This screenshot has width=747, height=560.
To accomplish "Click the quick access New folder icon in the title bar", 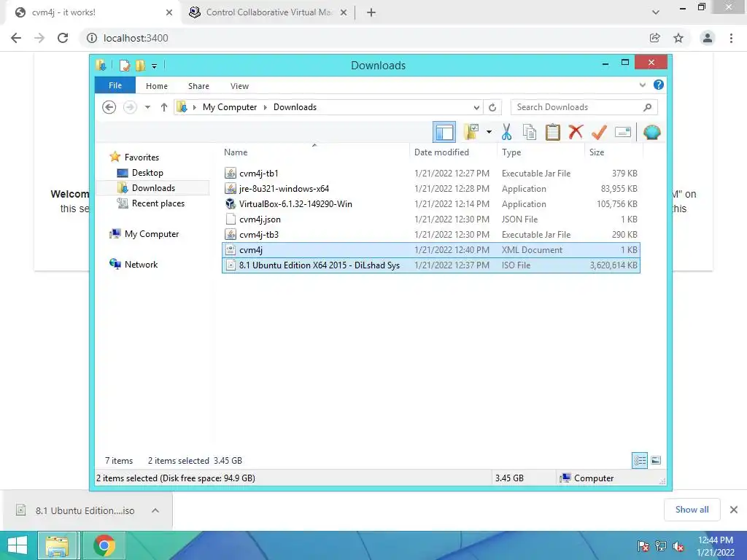I will (140, 65).
